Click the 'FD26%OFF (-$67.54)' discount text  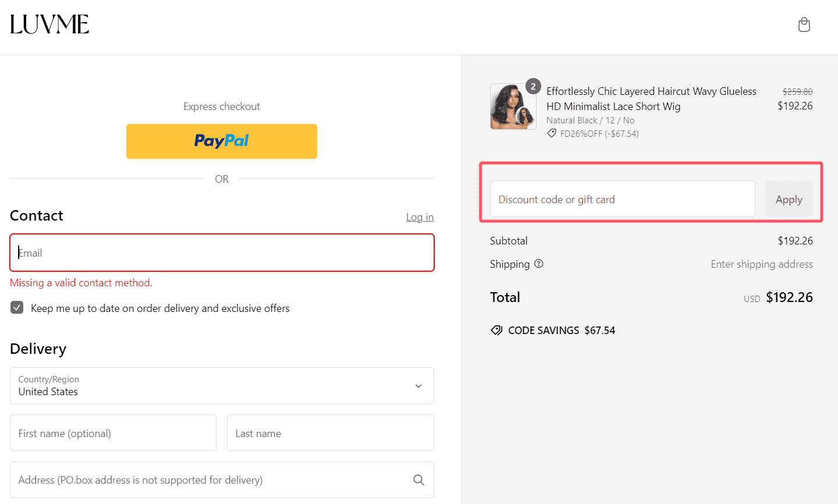pyautogui.click(x=599, y=134)
